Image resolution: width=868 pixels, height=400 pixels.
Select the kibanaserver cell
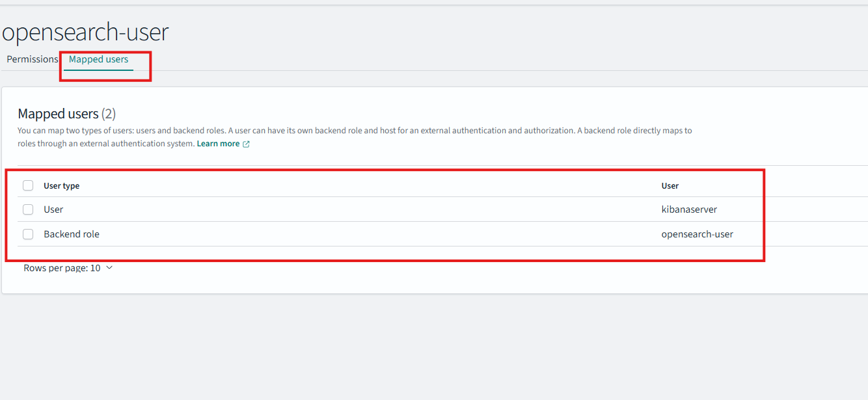pos(689,209)
